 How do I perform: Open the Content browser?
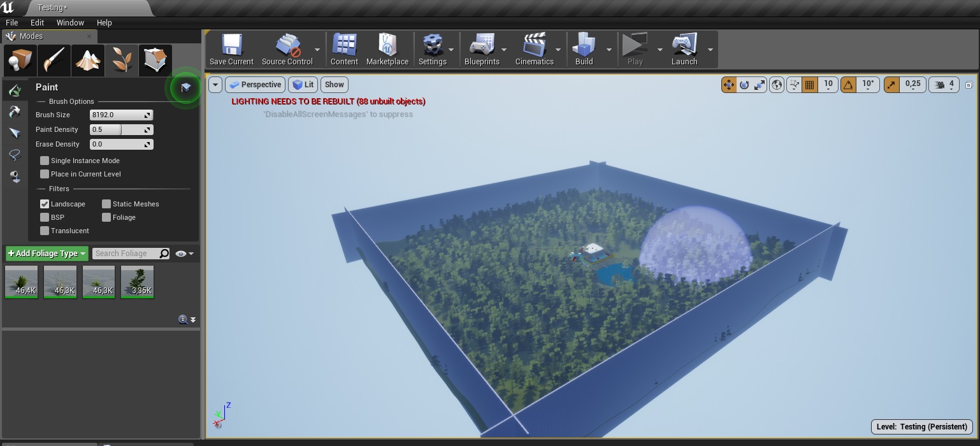point(344,50)
